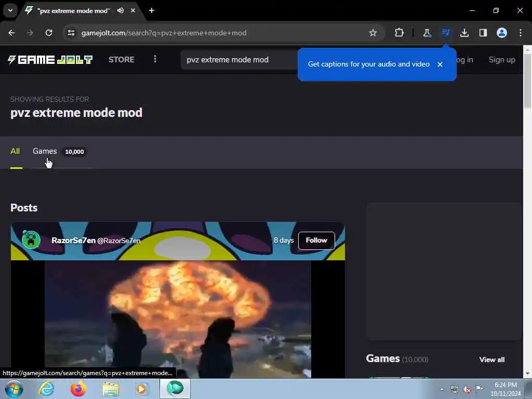The width and height of the screenshot is (532, 399).
Task: Toggle the browser side panel
Action: tap(483, 33)
